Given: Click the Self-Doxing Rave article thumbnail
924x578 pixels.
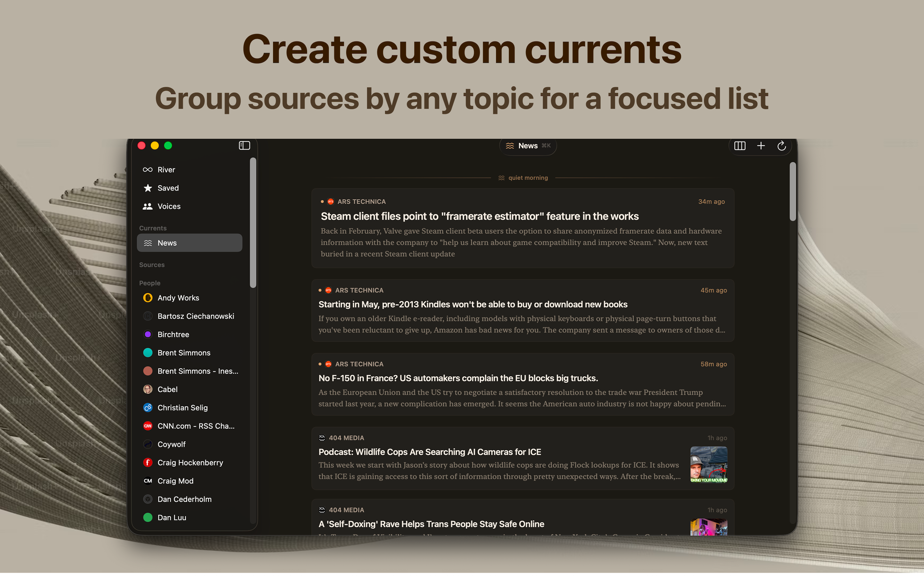Looking at the screenshot, I should coord(709,527).
